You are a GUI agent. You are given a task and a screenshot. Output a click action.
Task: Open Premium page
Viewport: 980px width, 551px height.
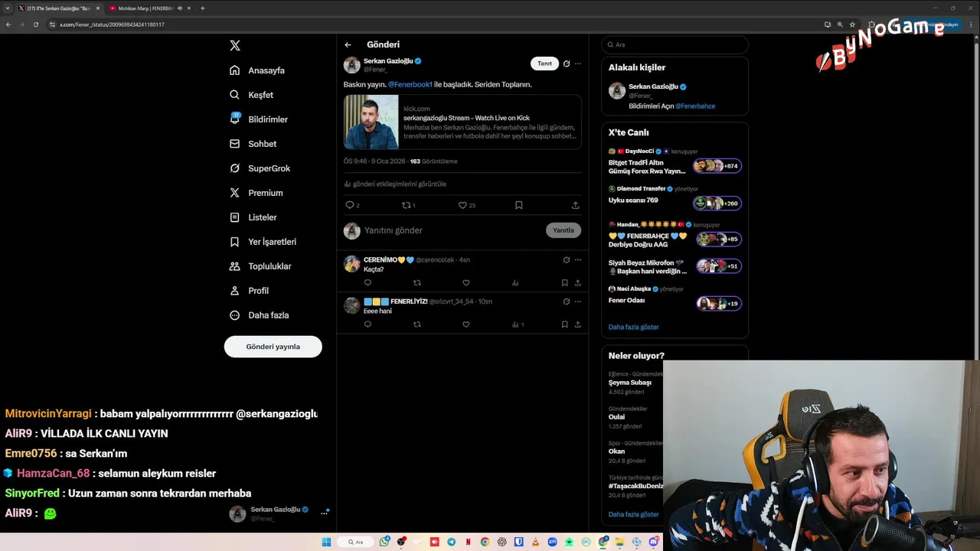click(256, 193)
